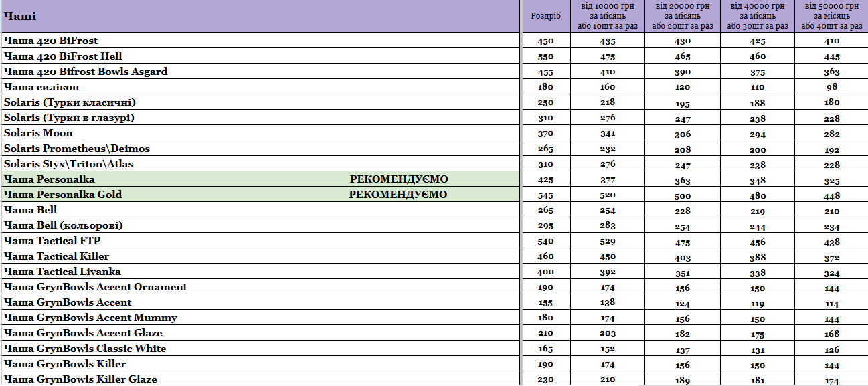This screenshot has height=386, width=868.
Task: Select the 'Чаша силікон' name cell
Action: tap(261, 87)
